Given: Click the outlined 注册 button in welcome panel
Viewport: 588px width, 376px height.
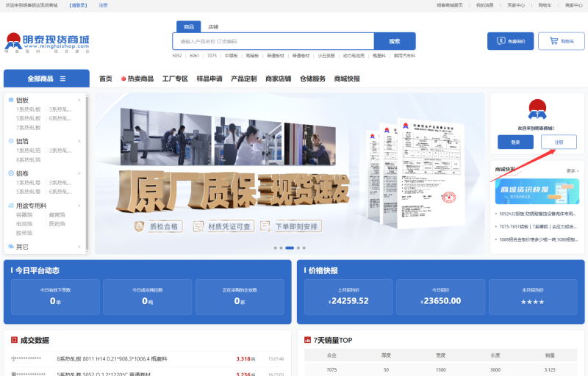Looking at the screenshot, I should 559,142.
